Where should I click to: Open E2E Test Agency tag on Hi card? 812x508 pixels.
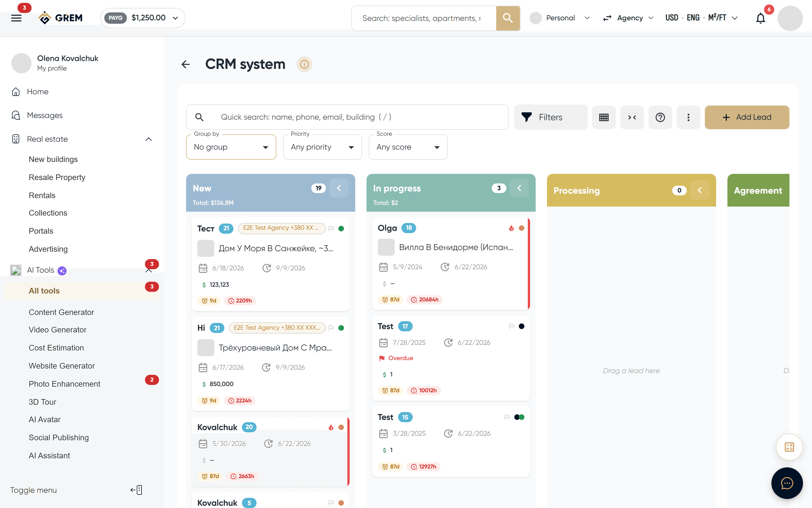(x=277, y=328)
